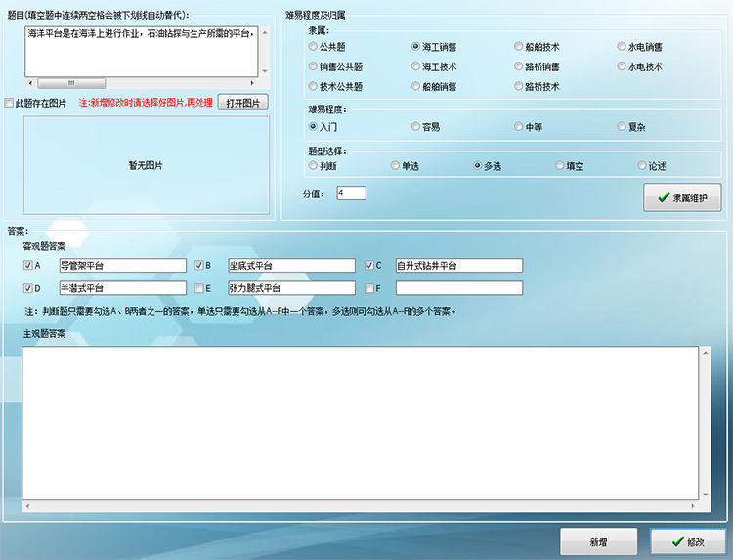Choose 中等 difficulty level

click(x=518, y=126)
